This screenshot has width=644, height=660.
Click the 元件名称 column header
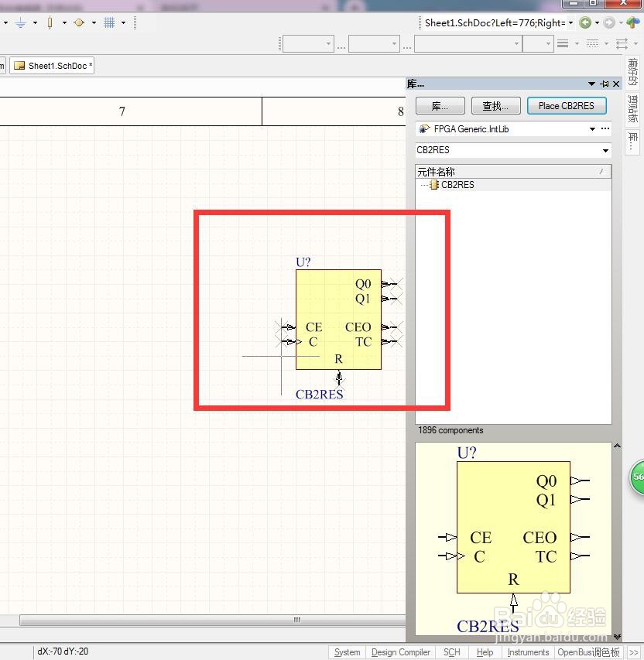point(513,171)
